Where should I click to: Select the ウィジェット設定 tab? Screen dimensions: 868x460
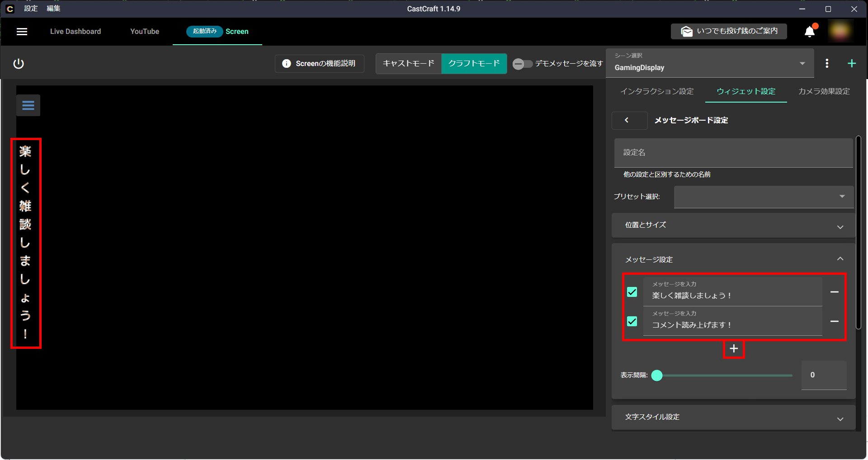point(746,91)
